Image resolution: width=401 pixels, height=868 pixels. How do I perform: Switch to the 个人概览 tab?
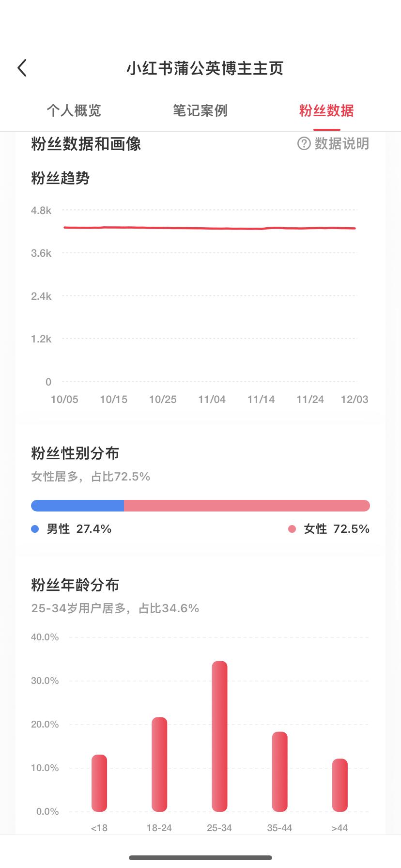click(74, 110)
